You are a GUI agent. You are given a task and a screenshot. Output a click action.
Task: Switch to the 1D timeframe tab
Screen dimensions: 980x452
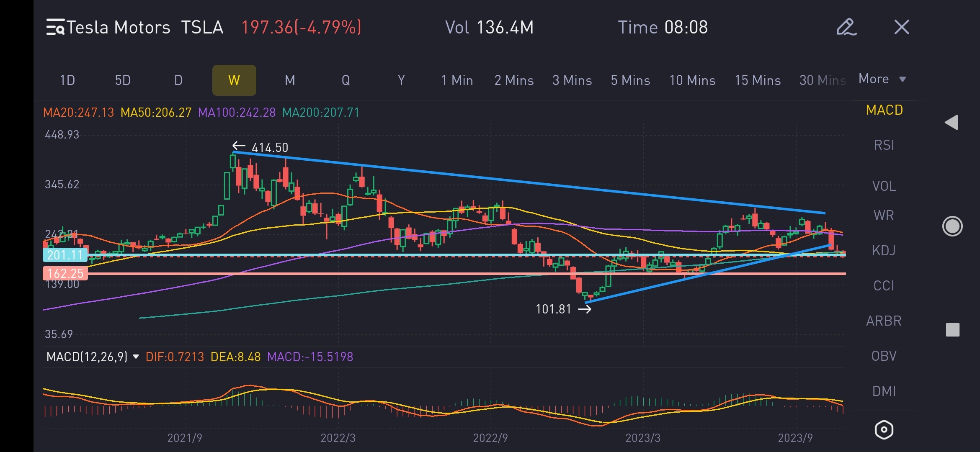click(67, 80)
